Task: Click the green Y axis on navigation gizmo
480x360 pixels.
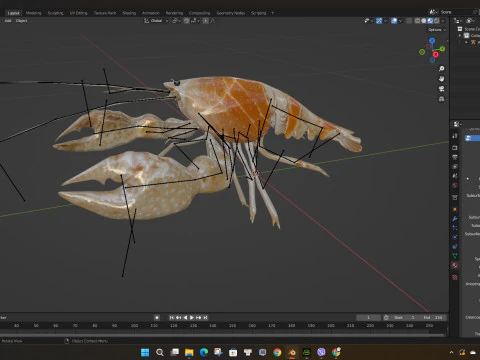Action: pos(442,49)
